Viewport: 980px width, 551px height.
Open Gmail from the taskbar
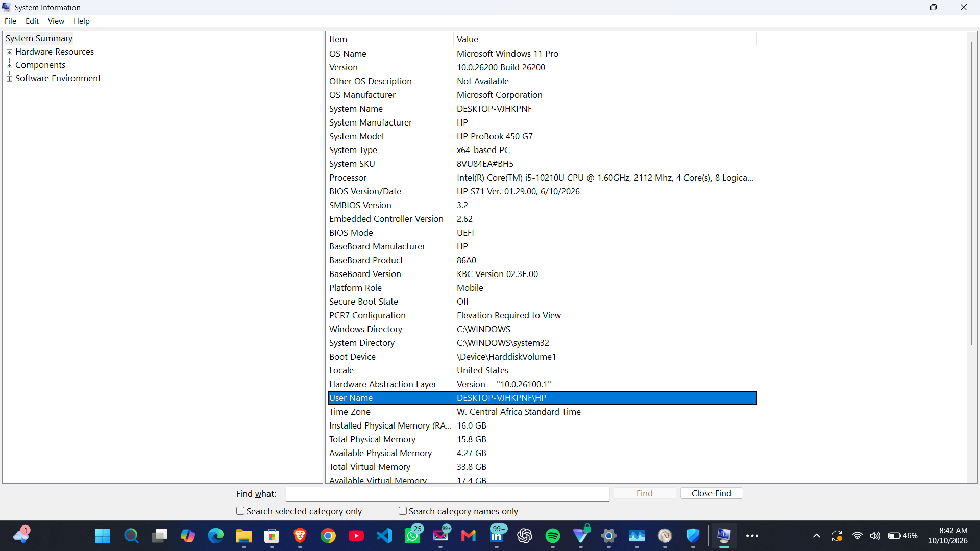tap(469, 536)
